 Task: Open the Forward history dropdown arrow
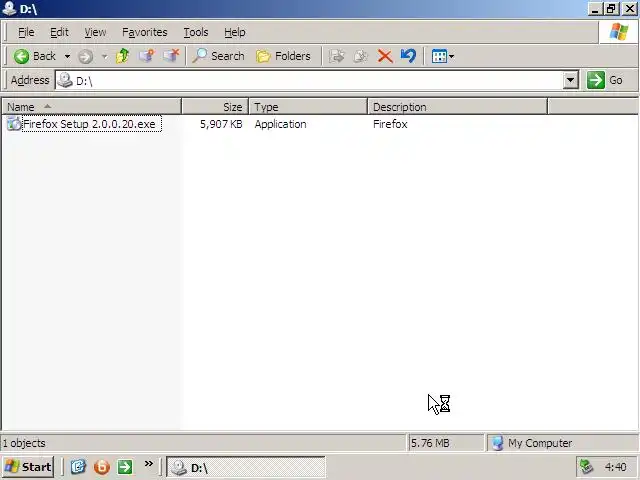pos(104,56)
